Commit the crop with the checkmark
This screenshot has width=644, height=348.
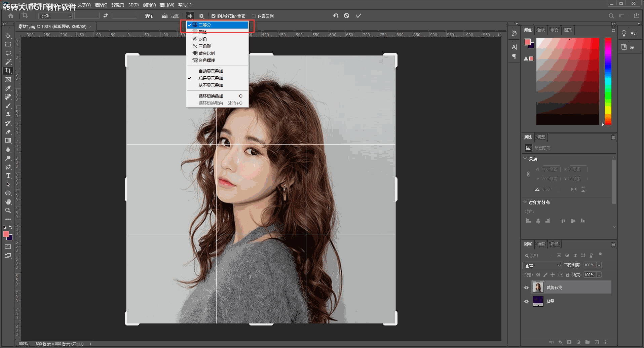pyautogui.click(x=358, y=16)
